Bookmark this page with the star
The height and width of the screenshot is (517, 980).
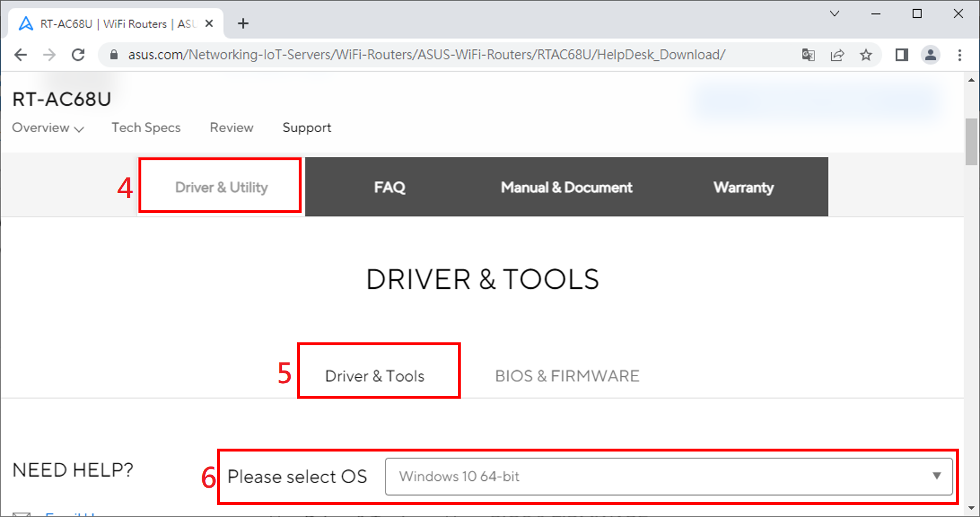pos(866,55)
